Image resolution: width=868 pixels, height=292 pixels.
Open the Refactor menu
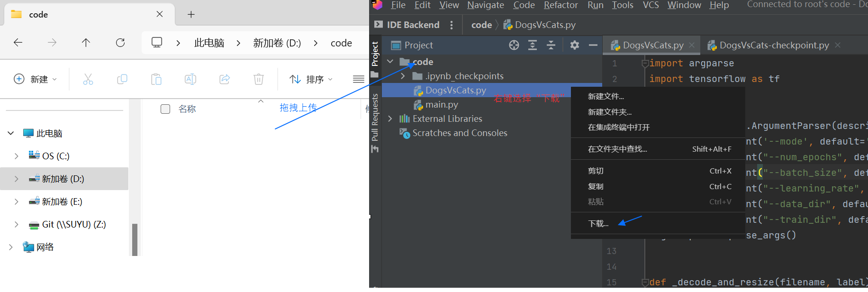click(x=561, y=5)
